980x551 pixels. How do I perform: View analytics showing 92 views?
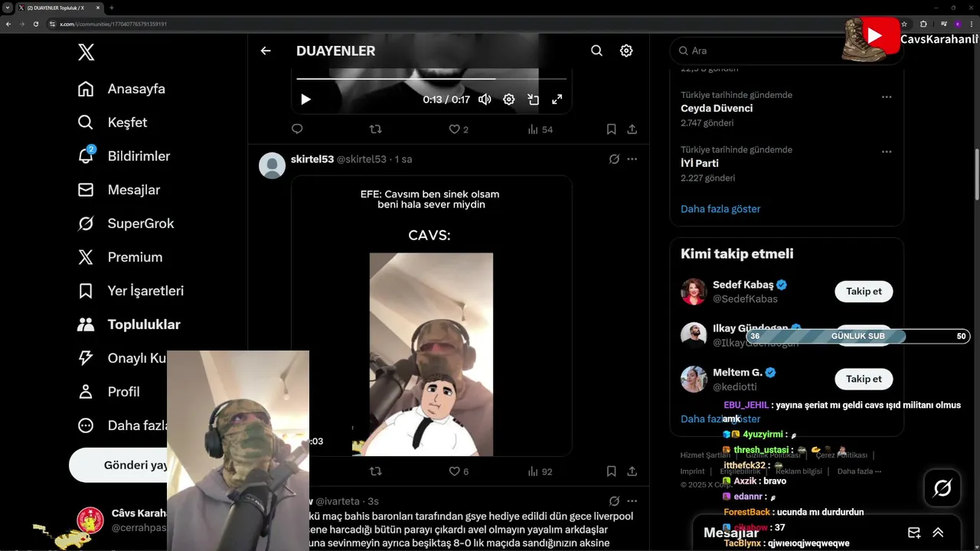click(540, 471)
